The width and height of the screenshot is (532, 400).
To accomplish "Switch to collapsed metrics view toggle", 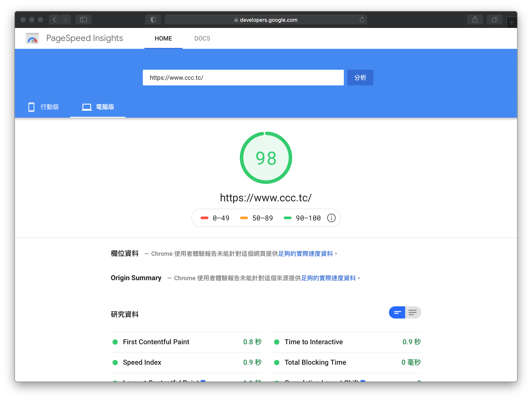I will (x=397, y=312).
